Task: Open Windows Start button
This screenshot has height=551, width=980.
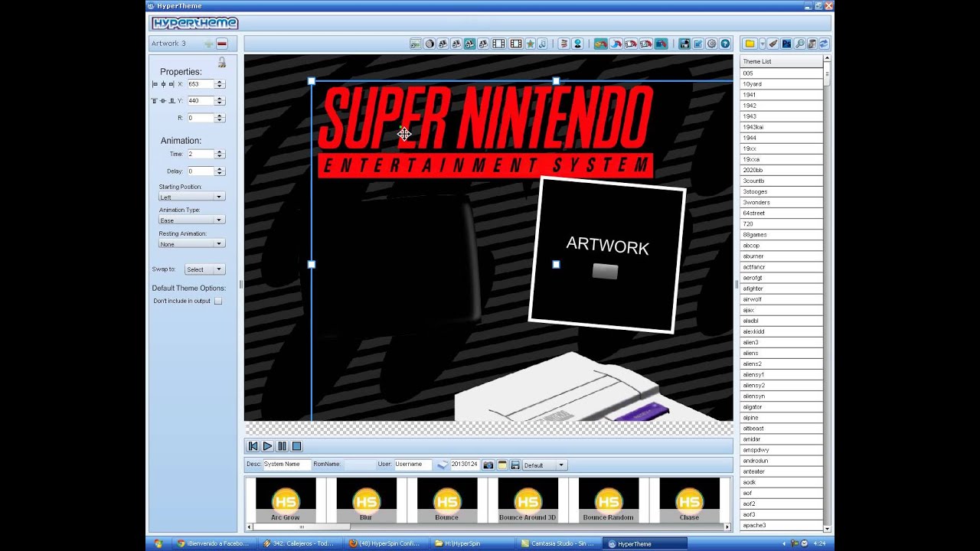Action: click(158, 543)
